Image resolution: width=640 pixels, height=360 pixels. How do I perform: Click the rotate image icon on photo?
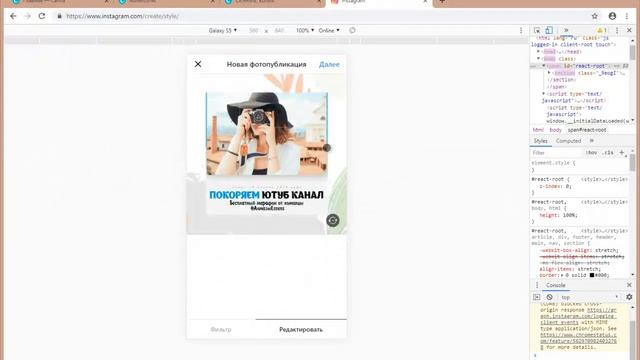click(333, 220)
